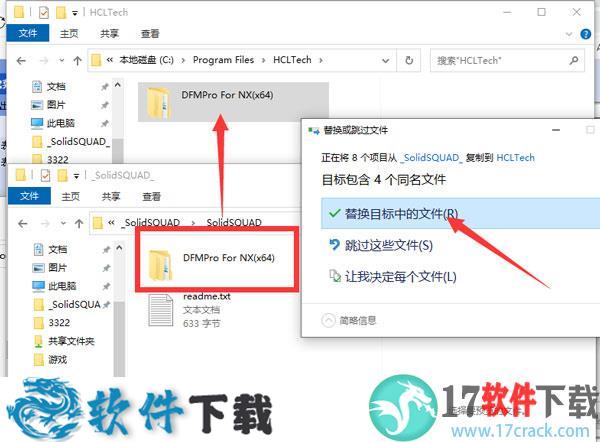Click navigation pane scroll-up arrow in HCLTech window
600x442 pixels.
(x=118, y=85)
